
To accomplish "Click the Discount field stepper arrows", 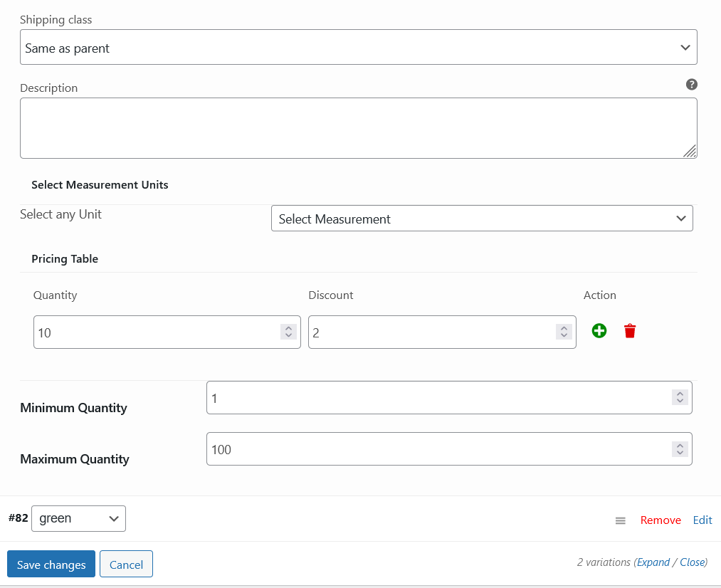I will pos(563,332).
